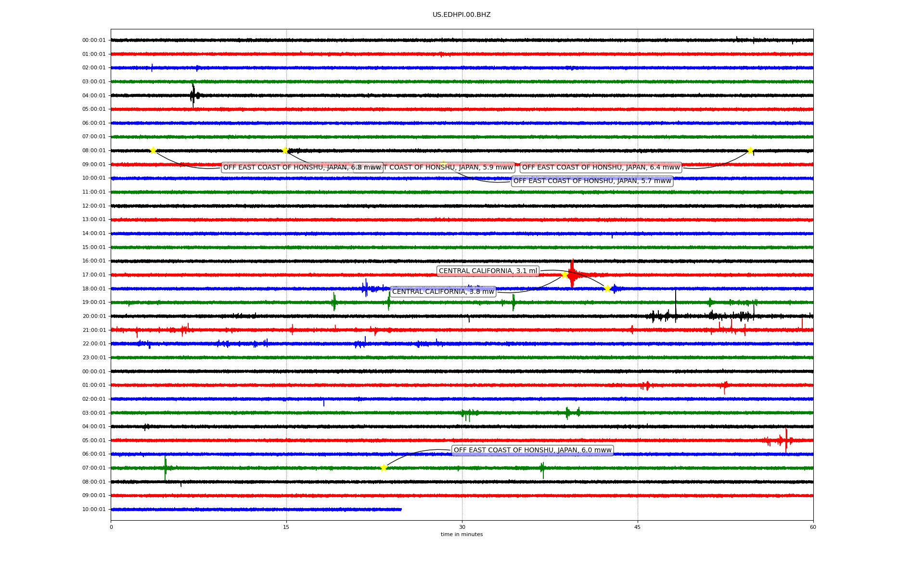The height and width of the screenshot is (578, 924).
Task: Click the 'time in minutes' axis label
Action: pos(462,534)
